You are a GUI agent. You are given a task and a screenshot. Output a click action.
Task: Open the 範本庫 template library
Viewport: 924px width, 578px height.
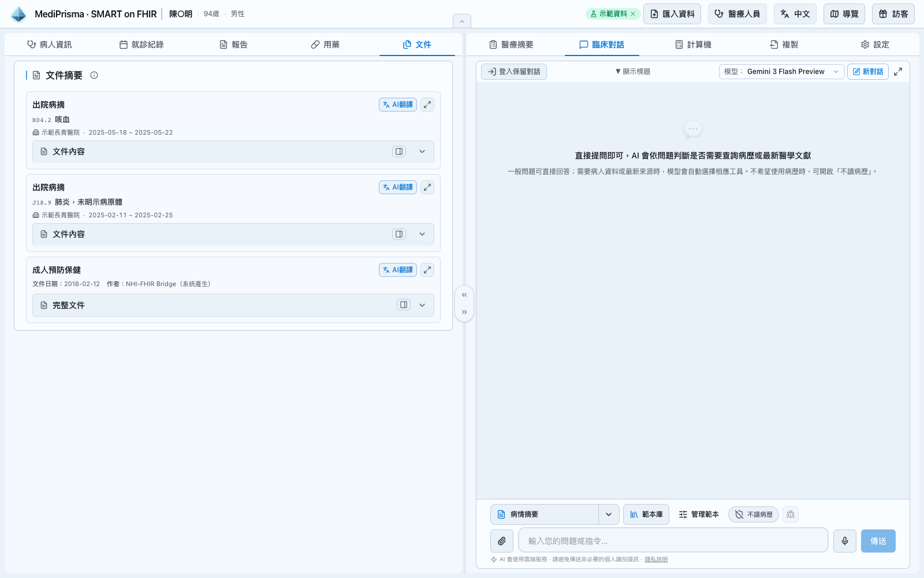(646, 514)
